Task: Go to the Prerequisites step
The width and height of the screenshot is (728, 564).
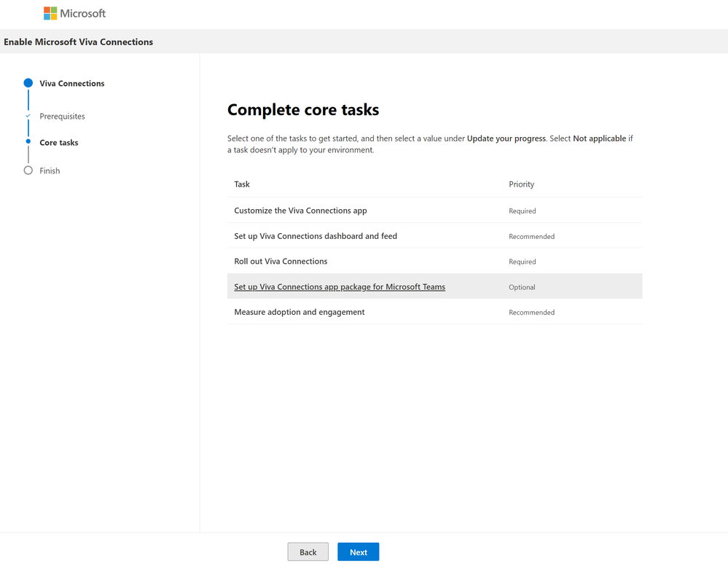Action: (62, 117)
